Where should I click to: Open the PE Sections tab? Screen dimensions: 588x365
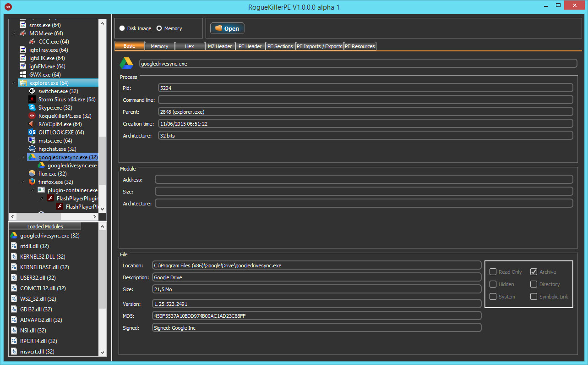tap(280, 46)
